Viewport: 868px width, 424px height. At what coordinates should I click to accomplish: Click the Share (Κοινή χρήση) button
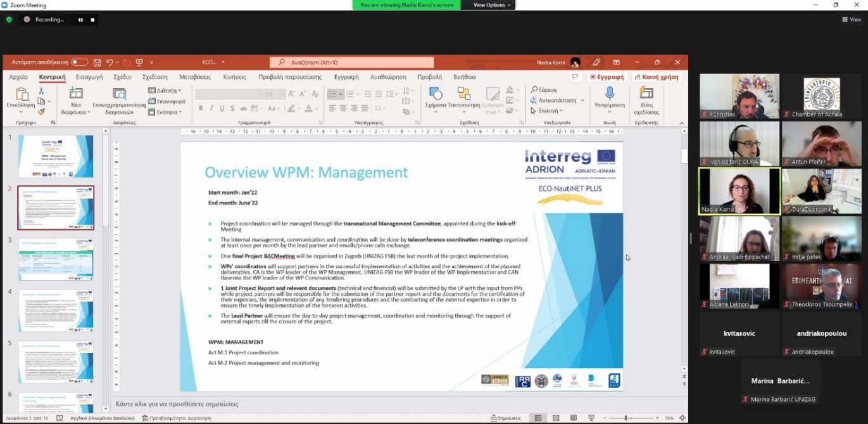click(x=657, y=77)
